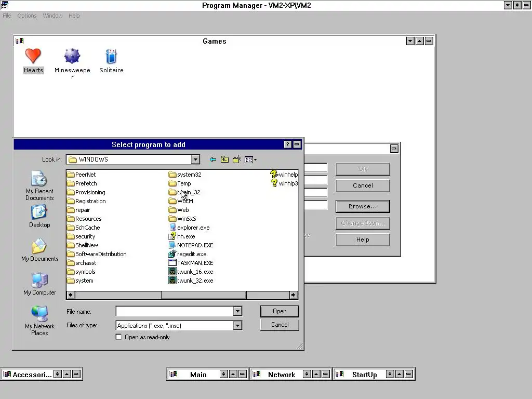Open the Program Manager control menu icon
This screenshot has height=399, width=532.
click(x=4, y=5)
